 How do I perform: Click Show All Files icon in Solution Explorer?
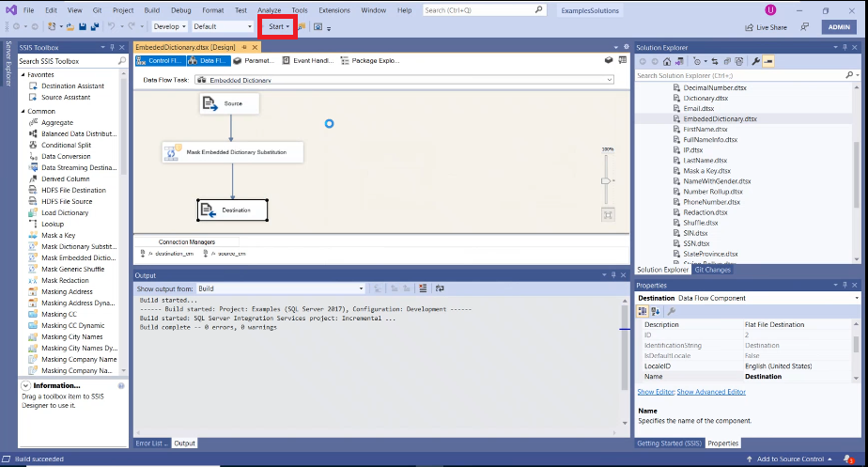point(739,61)
